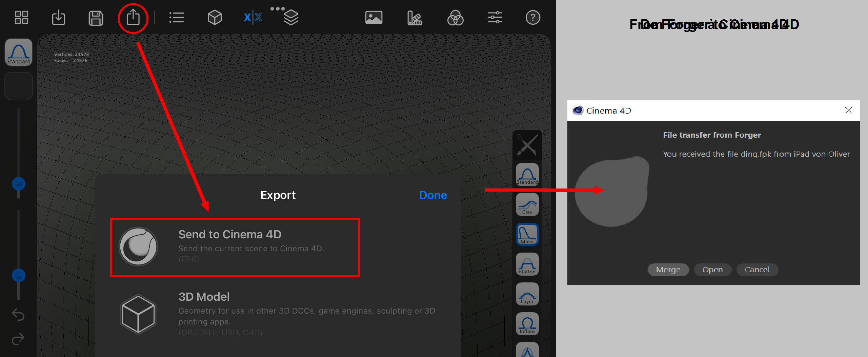Expand the Standard brush selector at left
Screen dimensions: 868x357
coord(19,52)
